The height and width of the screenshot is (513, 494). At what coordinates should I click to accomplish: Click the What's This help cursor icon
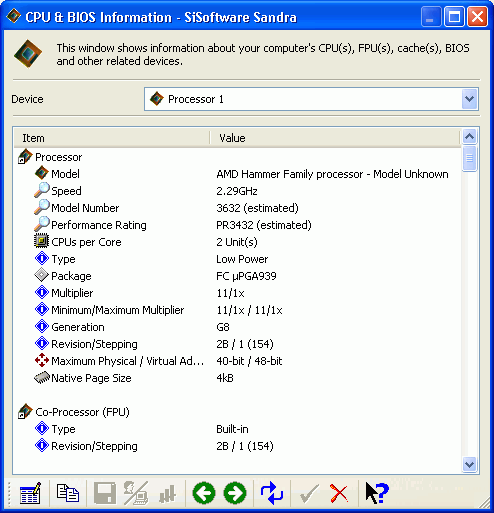tap(377, 493)
